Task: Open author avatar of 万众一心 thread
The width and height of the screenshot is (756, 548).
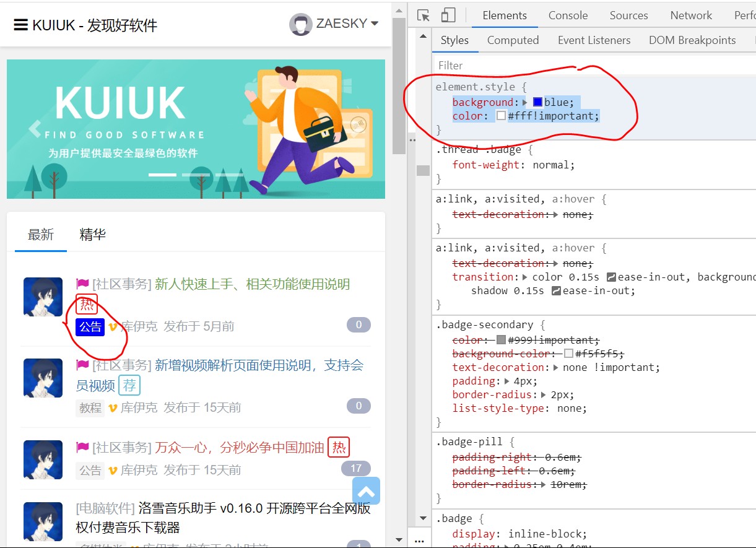Action: point(43,459)
